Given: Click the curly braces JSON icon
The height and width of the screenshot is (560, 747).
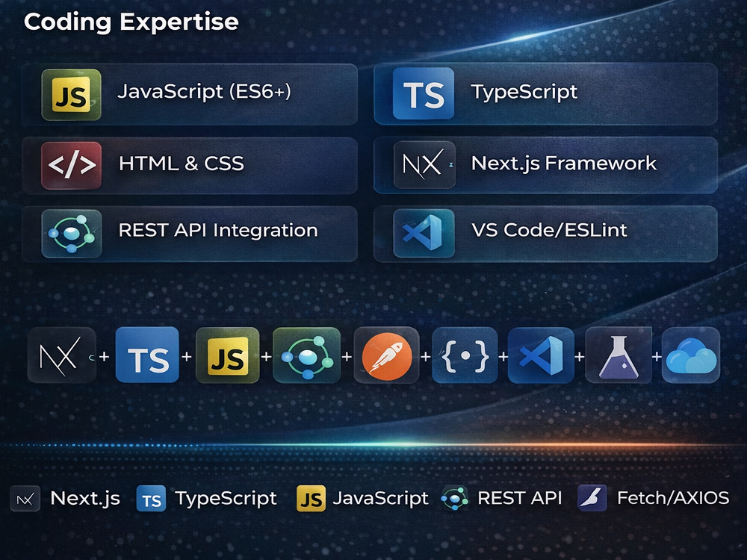Looking at the screenshot, I should 465,355.
